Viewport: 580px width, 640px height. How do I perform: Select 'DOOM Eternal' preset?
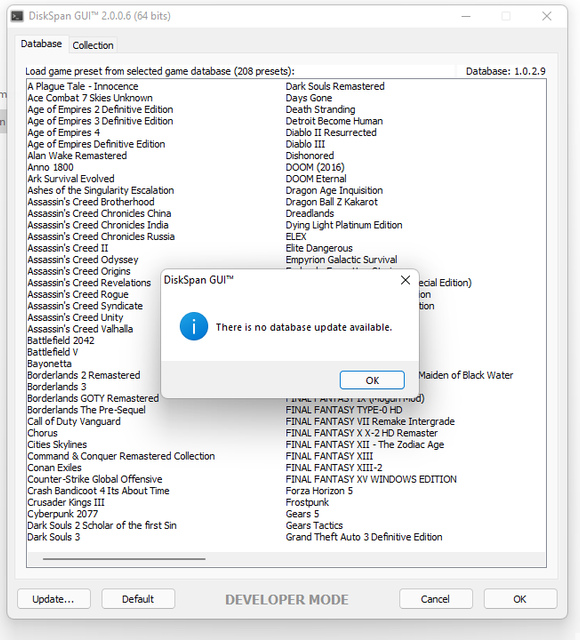pyautogui.click(x=316, y=179)
